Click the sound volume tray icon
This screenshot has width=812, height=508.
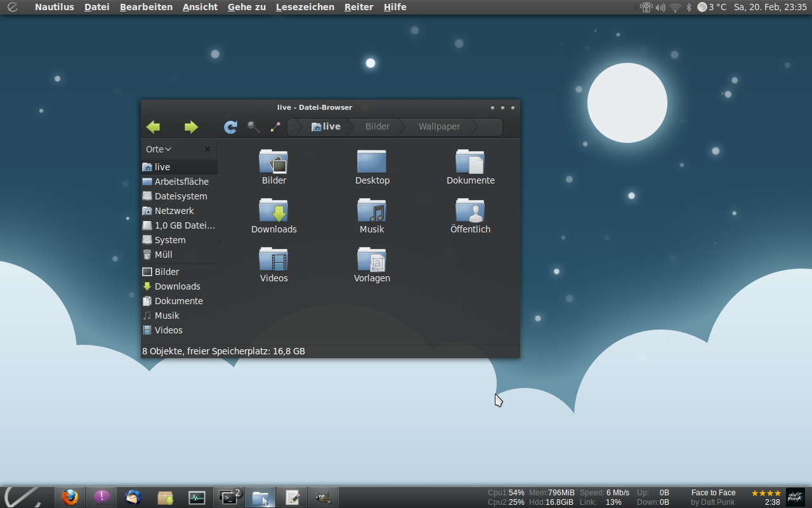click(x=660, y=7)
